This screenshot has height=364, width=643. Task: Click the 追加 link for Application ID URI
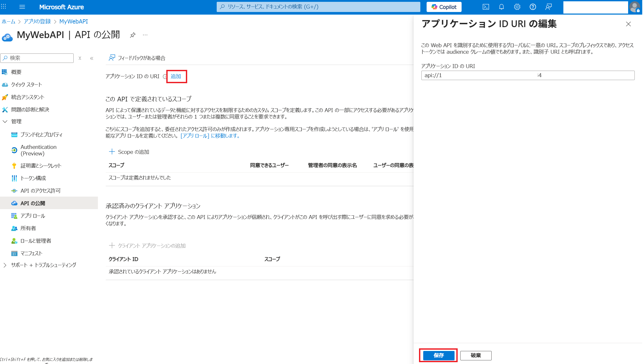176,76
